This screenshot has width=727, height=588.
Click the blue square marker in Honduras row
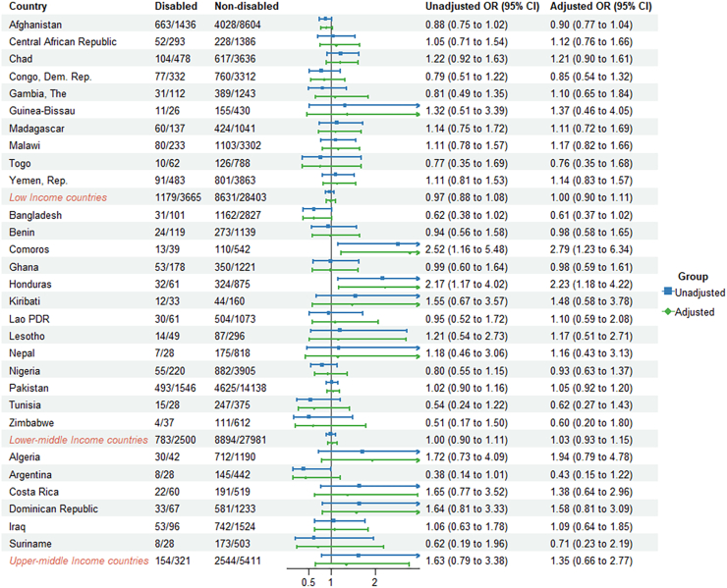click(x=382, y=279)
